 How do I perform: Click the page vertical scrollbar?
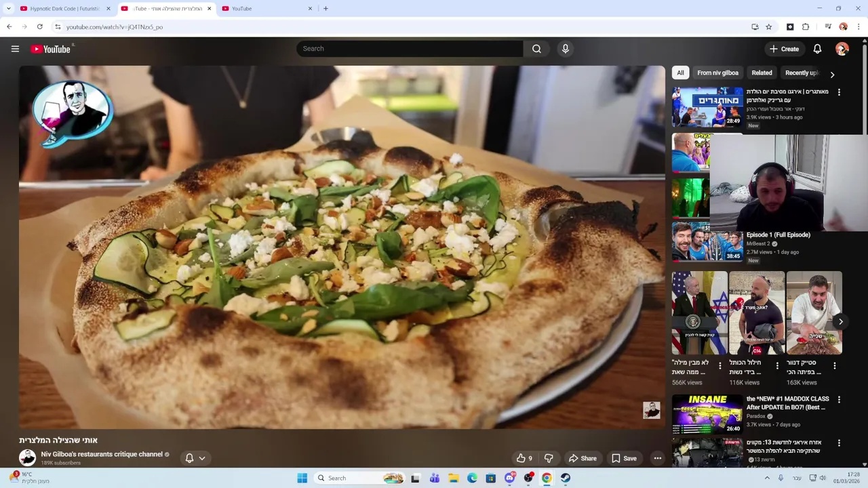pyautogui.click(x=864, y=88)
